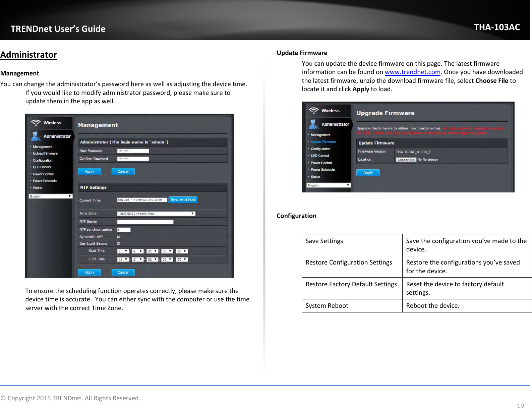Select Configuration in Upgrade Firmware screenshot sidebar
The image size is (532, 408).
[x=320, y=149]
